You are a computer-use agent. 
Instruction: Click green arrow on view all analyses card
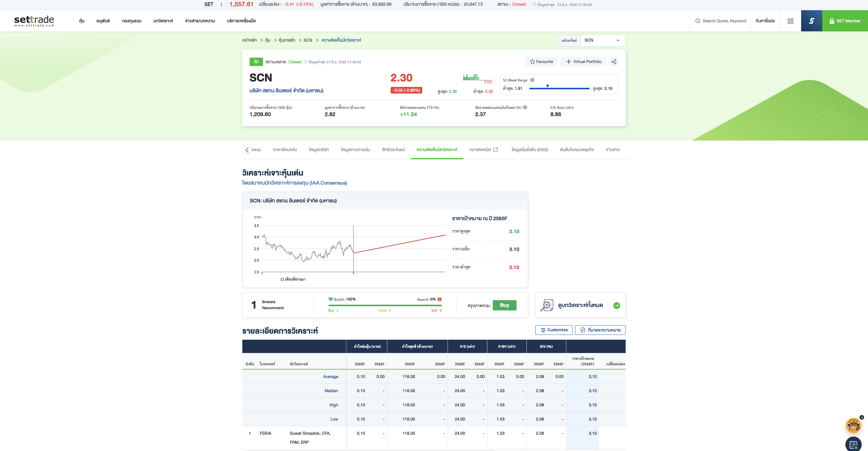pyautogui.click(x=616, y=306)
